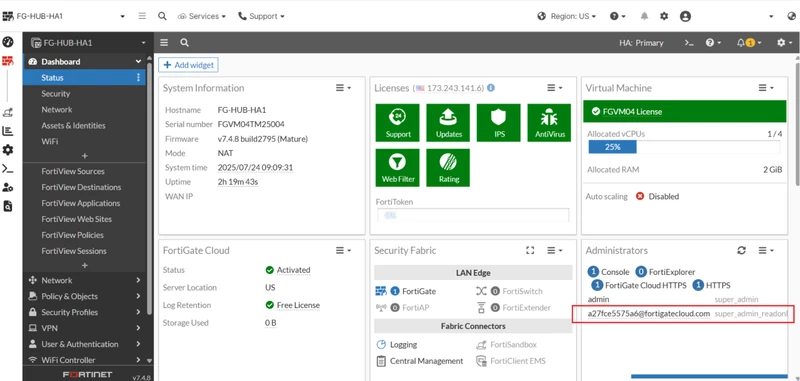Open the Support dropdown menu
The image size is (800, 381).
pos(261,16)
